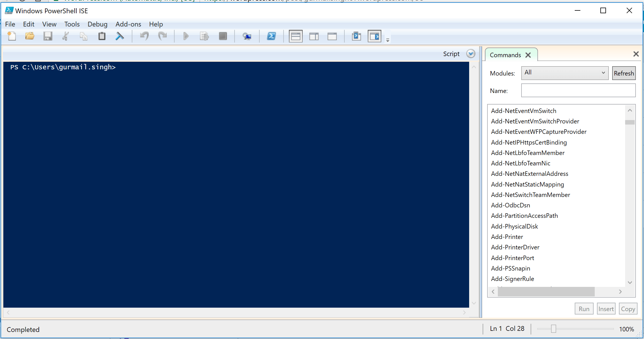This screenshot has height=339, width=644.
Task: Expand the toolbar overflow menu
Action: [x=387, y=39]
